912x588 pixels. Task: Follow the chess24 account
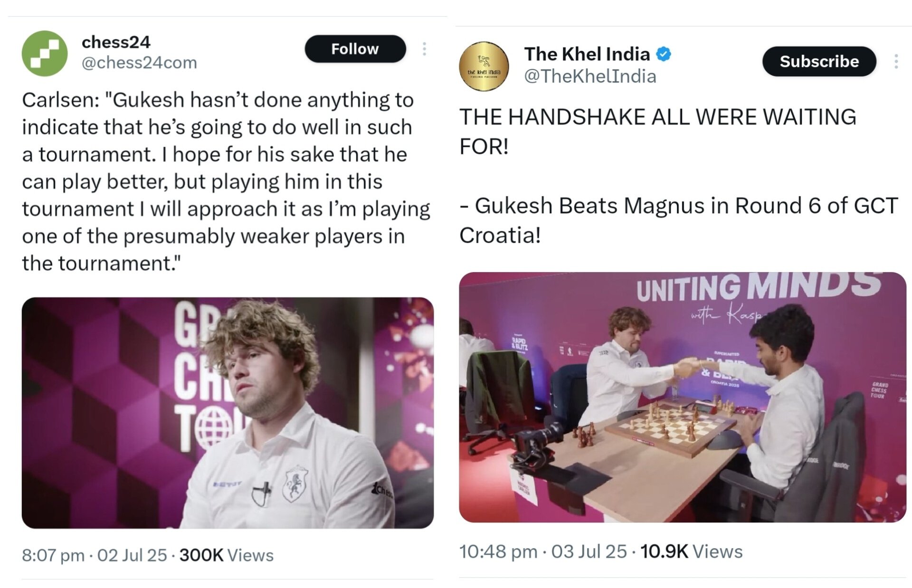(355, 49)
